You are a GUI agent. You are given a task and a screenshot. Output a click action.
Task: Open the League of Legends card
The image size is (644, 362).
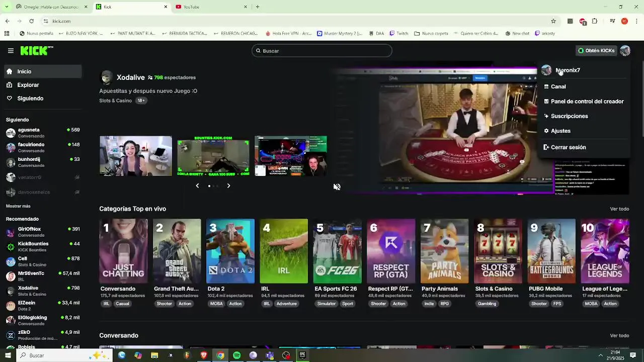[x=605, y=251]
